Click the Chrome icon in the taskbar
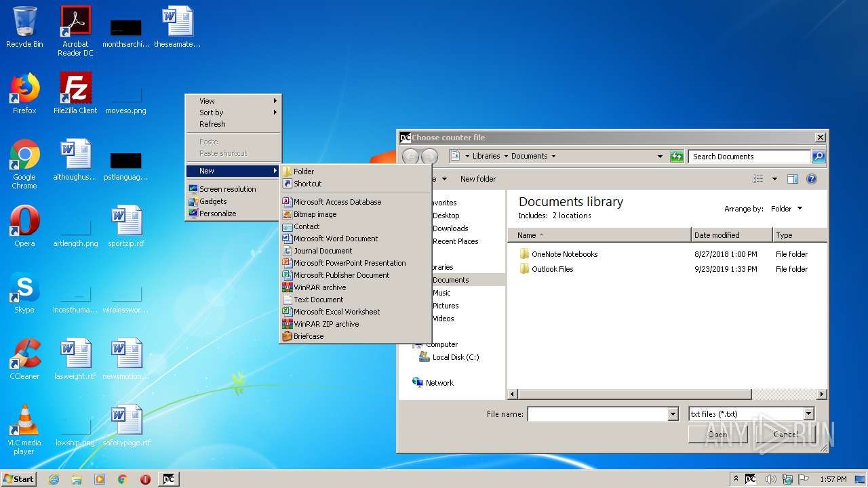Image resolution: width=868 pixels, height=488 pixels. [123, 479]
